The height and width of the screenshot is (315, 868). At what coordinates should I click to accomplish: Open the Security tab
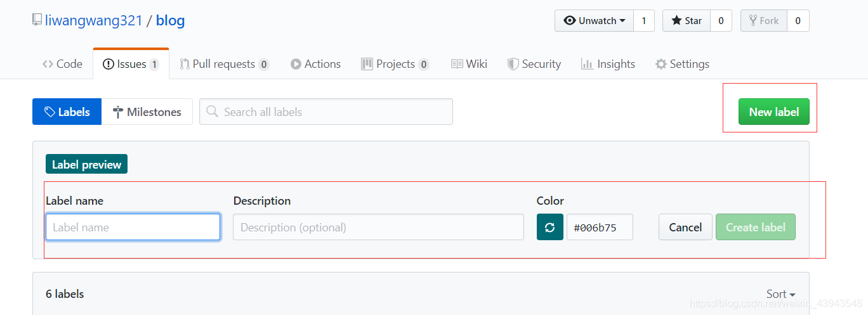(x=534, y=64)
